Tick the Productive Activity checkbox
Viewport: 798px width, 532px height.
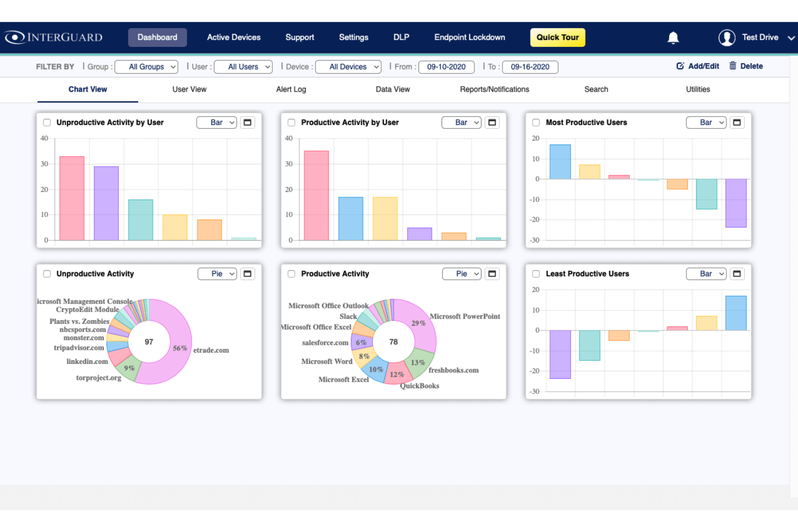292,274
